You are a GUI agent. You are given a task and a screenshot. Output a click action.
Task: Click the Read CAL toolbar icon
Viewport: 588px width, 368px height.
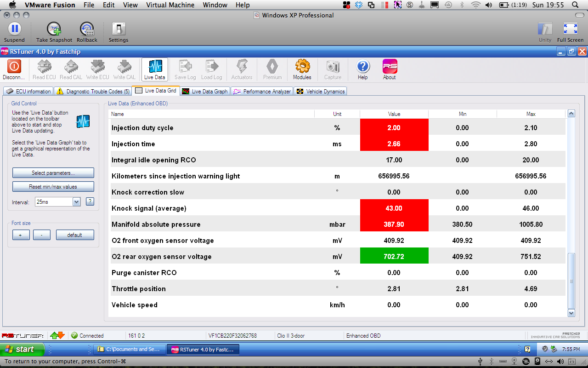click(x=71, y=67)
